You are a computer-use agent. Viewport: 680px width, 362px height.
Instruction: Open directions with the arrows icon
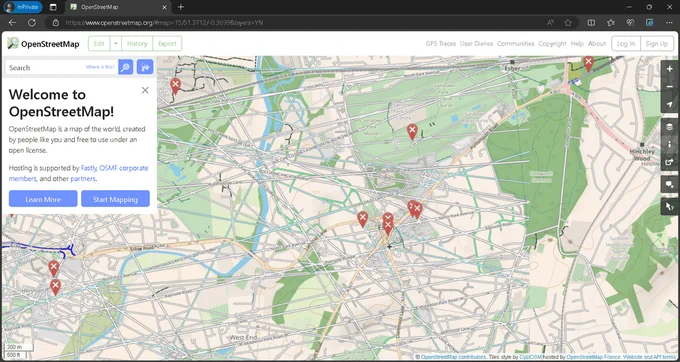tap(145, 67)
